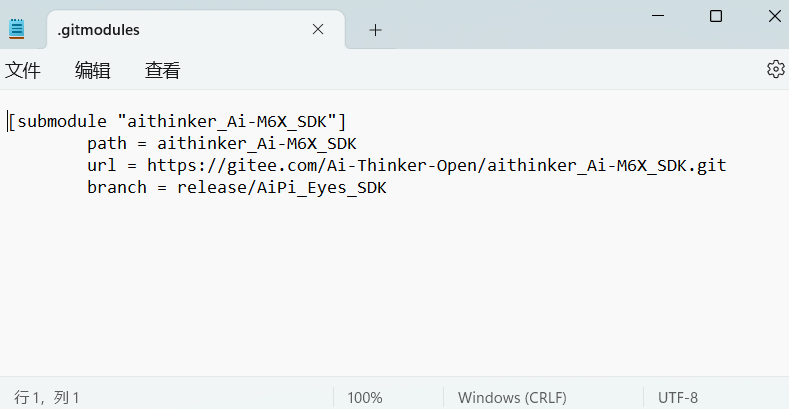
Task: Click the empty text area below the content
Action: pyautogui.click(x=394, y=287)
